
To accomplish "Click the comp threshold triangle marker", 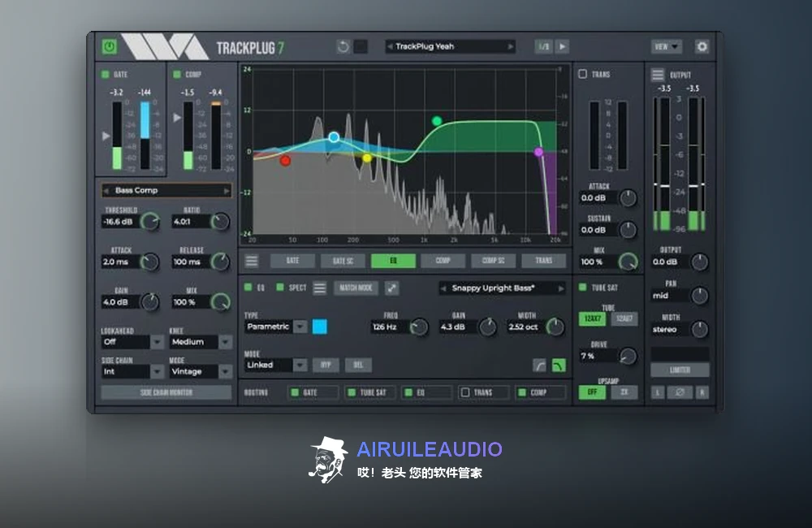I will (177, 118).
